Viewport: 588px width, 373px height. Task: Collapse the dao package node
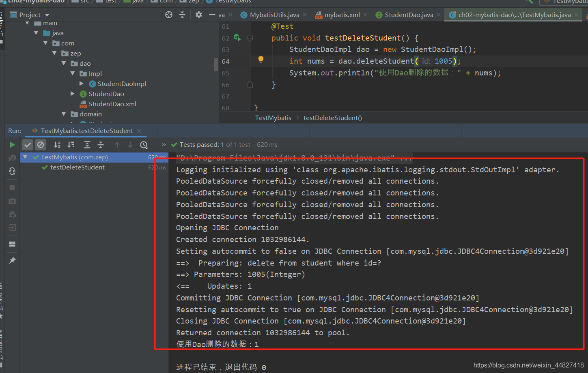(64, 63)
